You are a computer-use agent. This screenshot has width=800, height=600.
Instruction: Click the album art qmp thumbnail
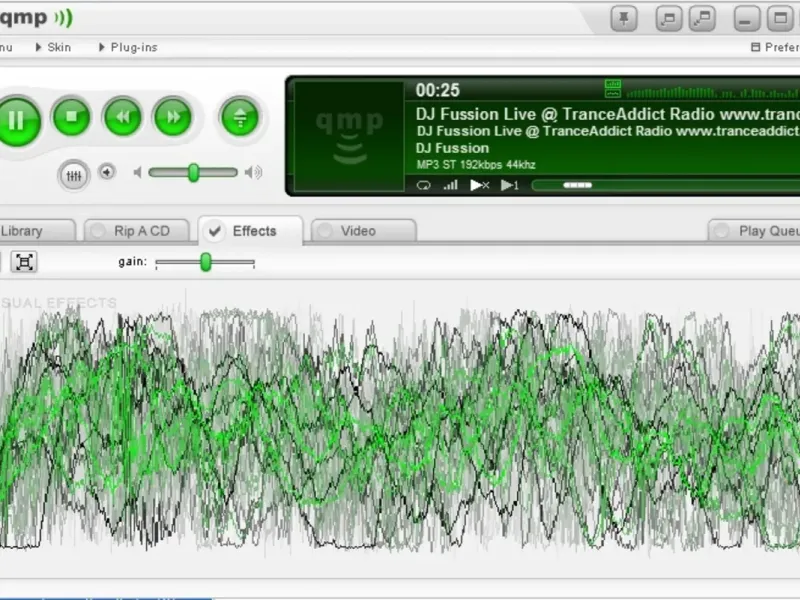coord(349,136)
